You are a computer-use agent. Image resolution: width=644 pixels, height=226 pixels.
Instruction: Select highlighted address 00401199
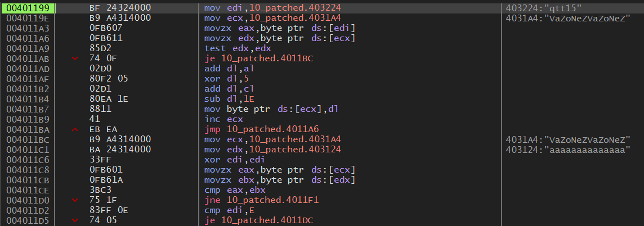point(28,8)
